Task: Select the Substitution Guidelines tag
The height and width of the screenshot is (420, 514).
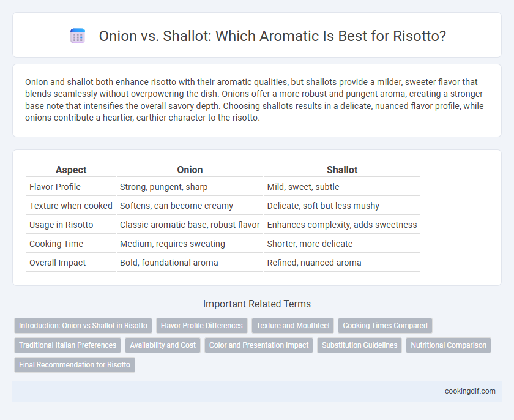Action: pyautogui.click(x=360, y=345)
